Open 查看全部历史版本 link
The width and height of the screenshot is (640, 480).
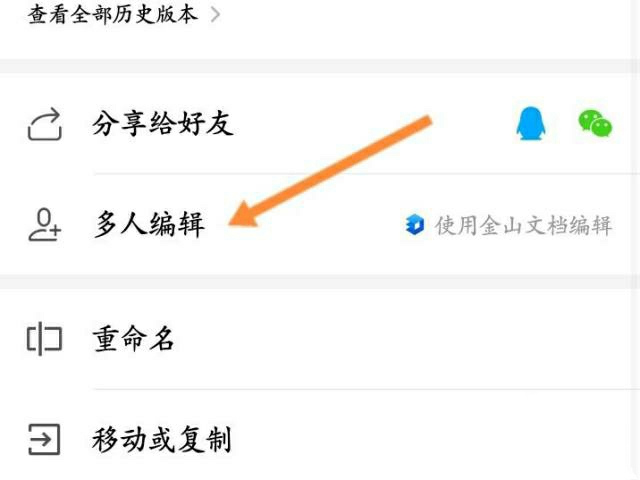113,15
